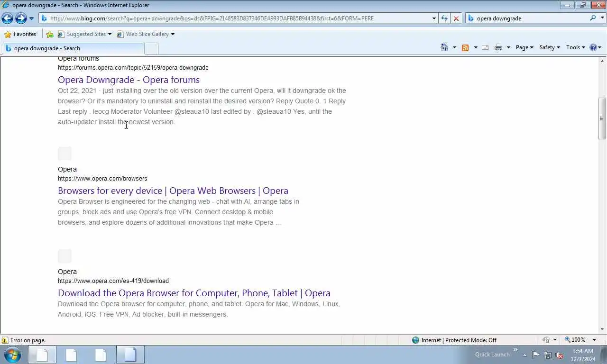The image size is (607, 364).
Task: Open Suggested Sites link
Action: (86, 34)
